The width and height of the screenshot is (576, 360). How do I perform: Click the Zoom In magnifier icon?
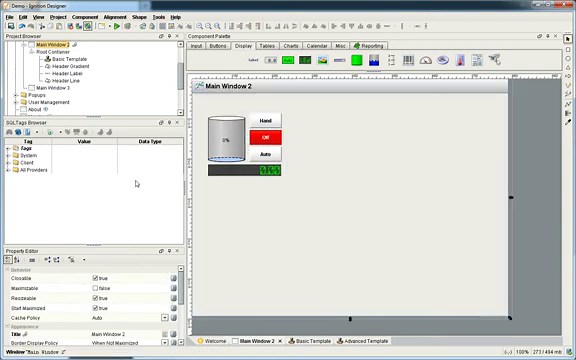(199, 26)
